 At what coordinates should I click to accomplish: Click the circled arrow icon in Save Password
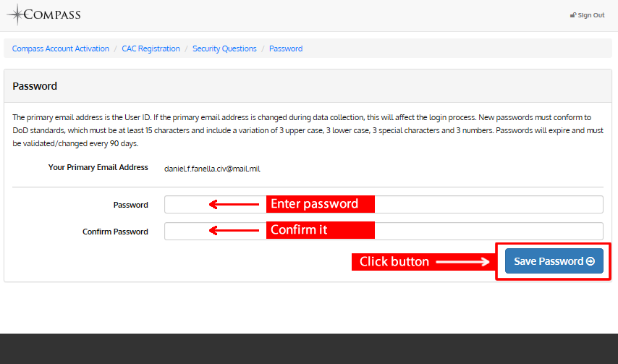[x=591, y=261]
